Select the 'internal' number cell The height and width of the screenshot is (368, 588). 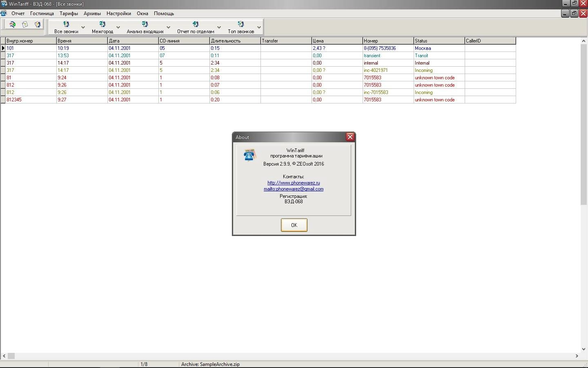[388, 63]
